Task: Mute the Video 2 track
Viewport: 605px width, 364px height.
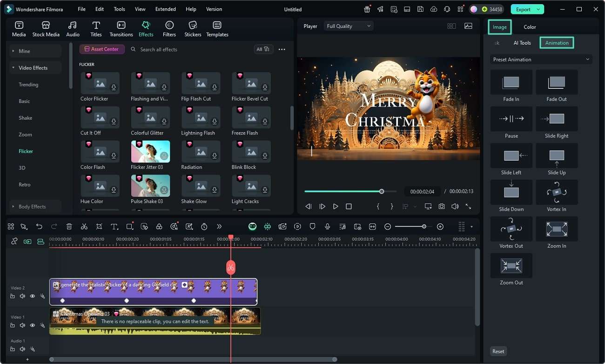Action: click(x=22, y=296)
